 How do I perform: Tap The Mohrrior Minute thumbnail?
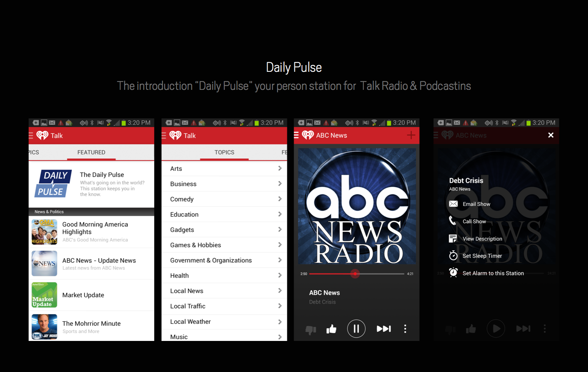[x=45, y=327]
